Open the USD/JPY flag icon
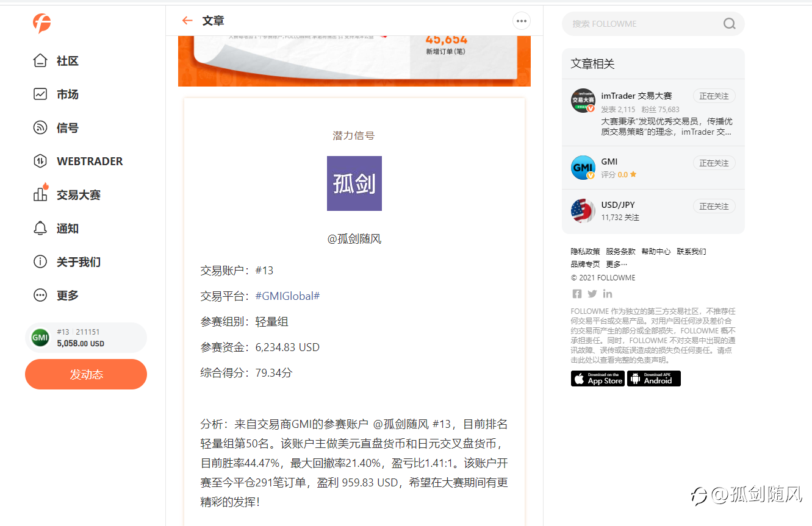The width and height of the screenshot is (812, 526). (583, 211)
